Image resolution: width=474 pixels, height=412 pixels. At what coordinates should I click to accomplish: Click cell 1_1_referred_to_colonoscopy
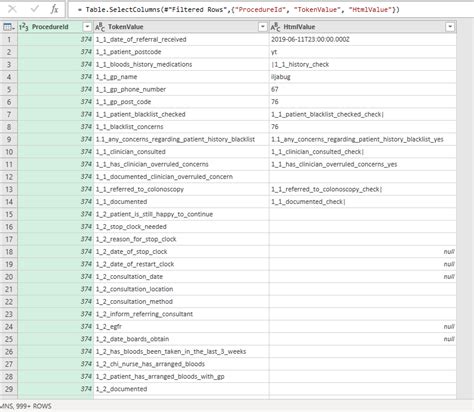[x=181, y=189]
